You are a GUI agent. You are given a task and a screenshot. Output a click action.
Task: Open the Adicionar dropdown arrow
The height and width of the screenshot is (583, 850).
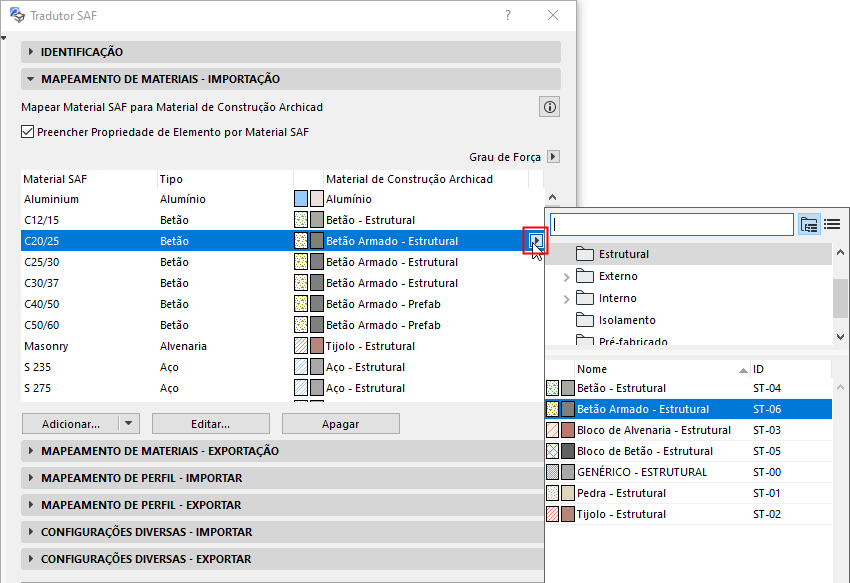(128, 424)
